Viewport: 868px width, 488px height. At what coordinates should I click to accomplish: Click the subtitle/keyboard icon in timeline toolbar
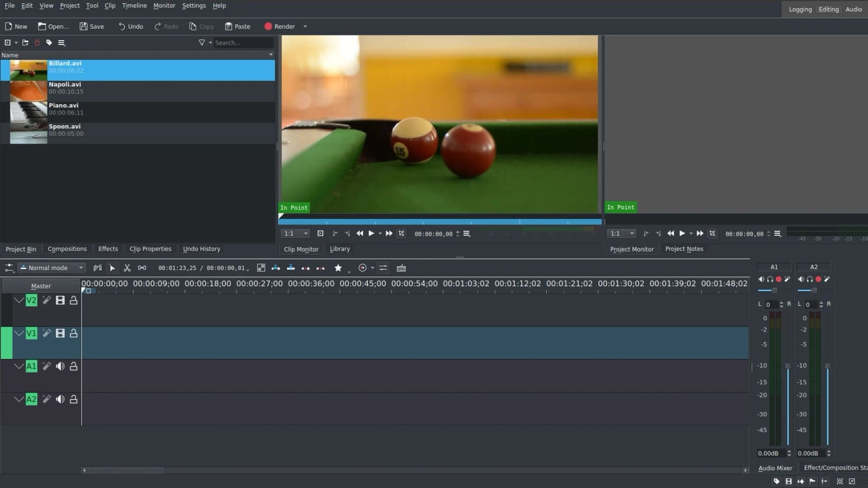401,268
